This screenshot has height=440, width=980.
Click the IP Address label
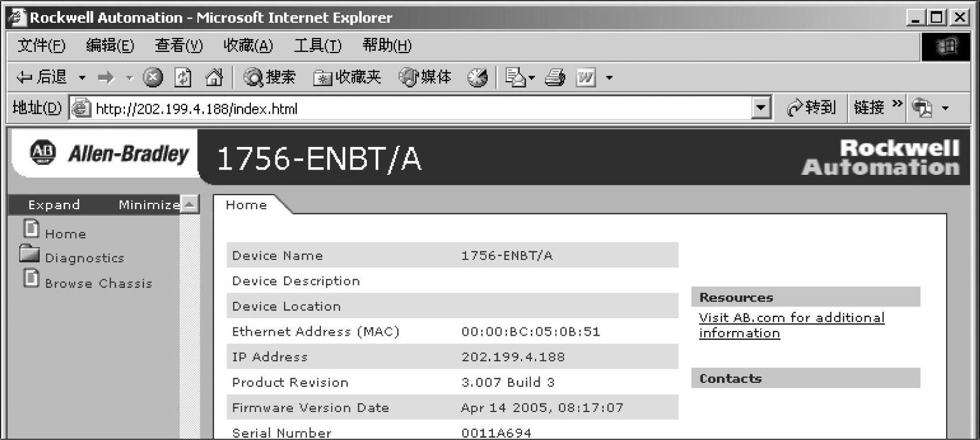tap(269, 357)
